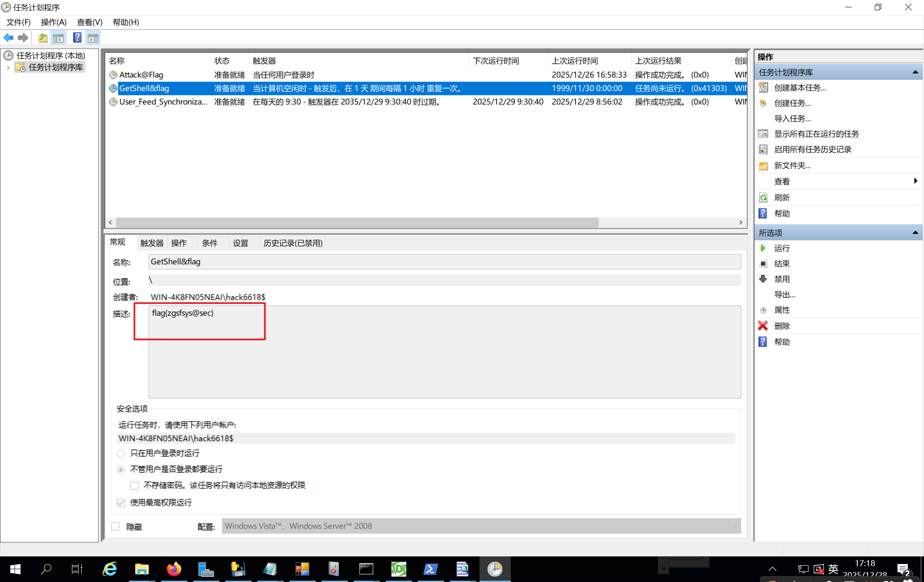Click the back arrow toolbar icon
924x582 pixels.
[x=8, y=38]
